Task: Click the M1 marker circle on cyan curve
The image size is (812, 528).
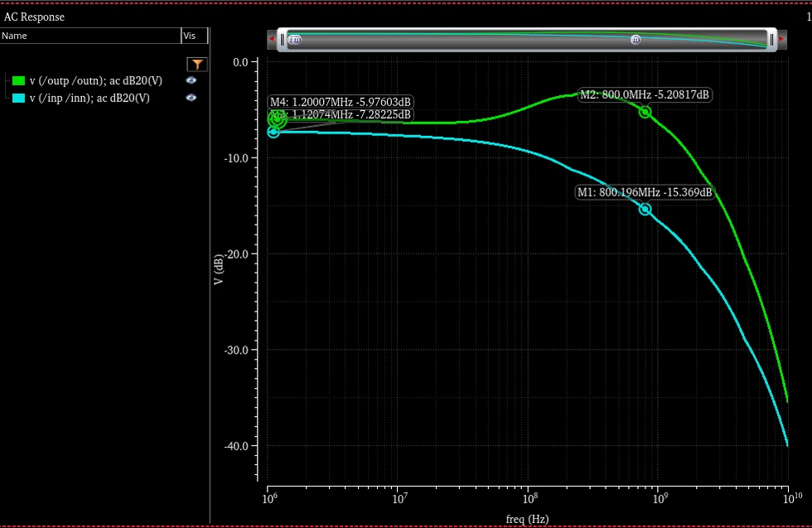Action: pos(645,210)
